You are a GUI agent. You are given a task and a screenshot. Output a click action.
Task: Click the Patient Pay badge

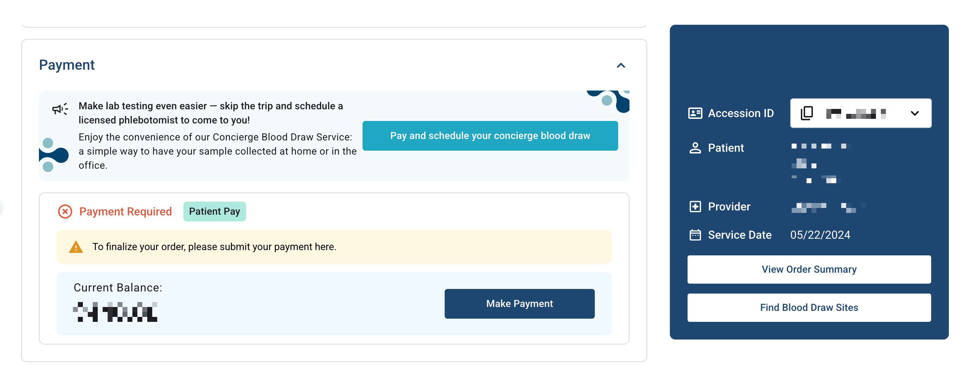[215, 212]
